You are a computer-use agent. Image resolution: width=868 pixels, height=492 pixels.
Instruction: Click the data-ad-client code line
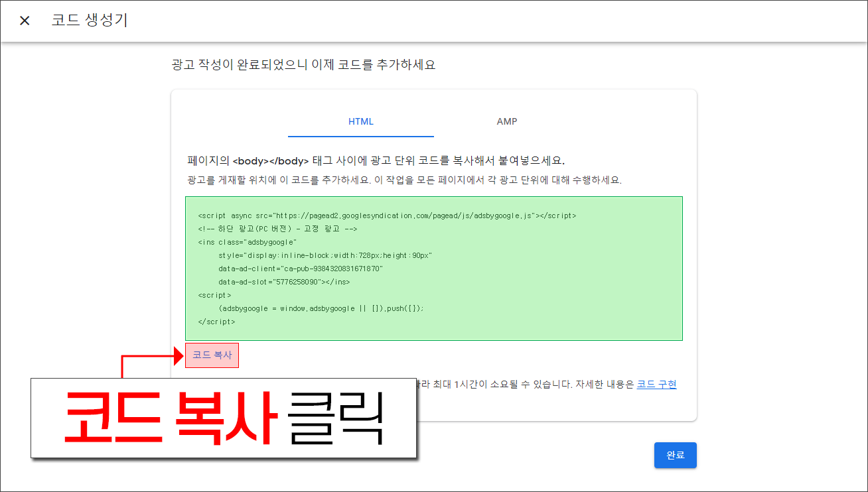[301, 269]
